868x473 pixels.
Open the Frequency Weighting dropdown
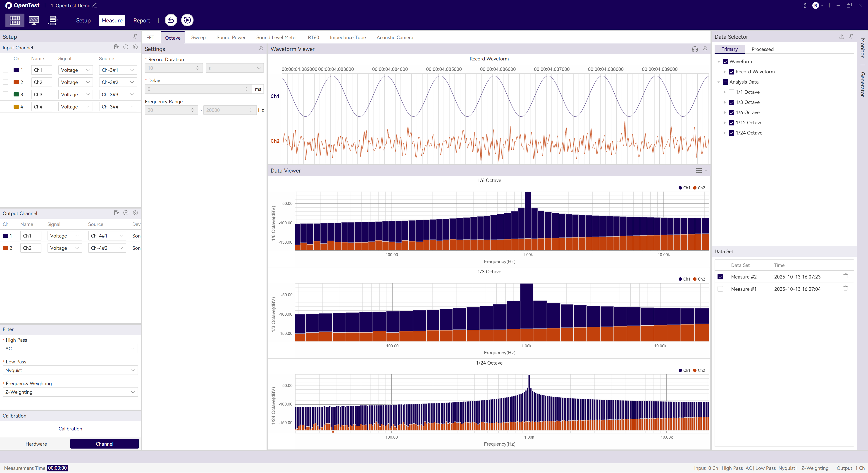point(70,392)
